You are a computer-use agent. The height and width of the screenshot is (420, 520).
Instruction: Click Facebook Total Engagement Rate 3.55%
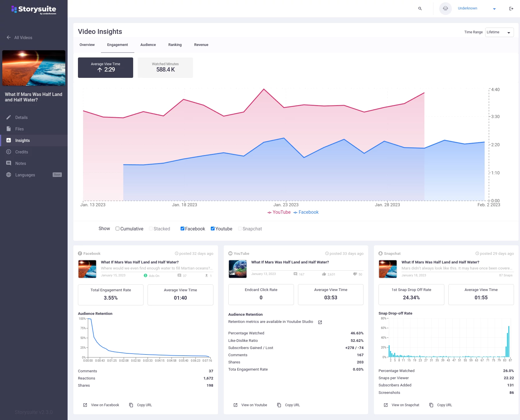coord(111,295)
